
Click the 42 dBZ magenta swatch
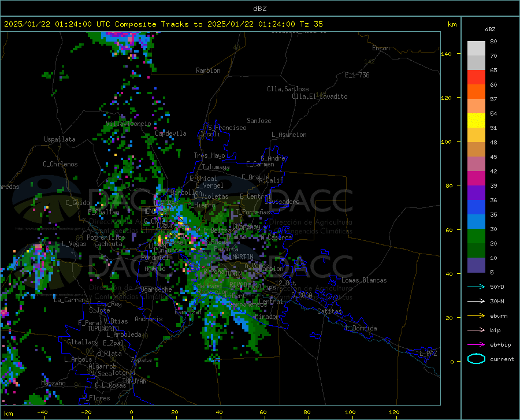[476, 179]
